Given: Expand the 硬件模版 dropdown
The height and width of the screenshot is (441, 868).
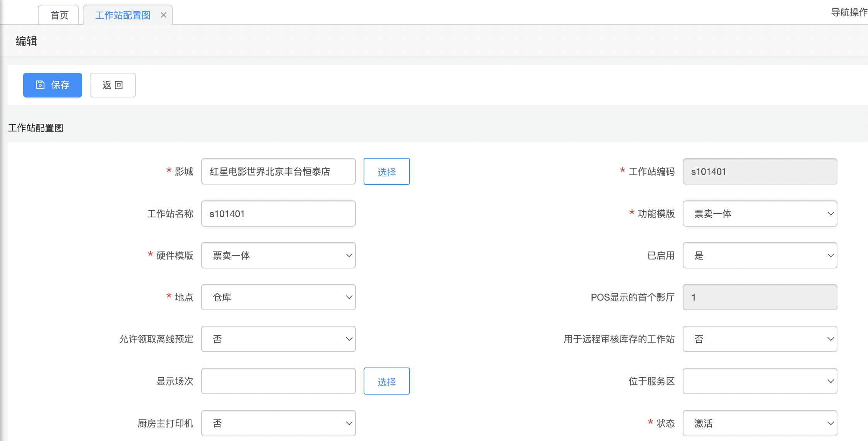Looking at the screenshot, I should (279, 255).
